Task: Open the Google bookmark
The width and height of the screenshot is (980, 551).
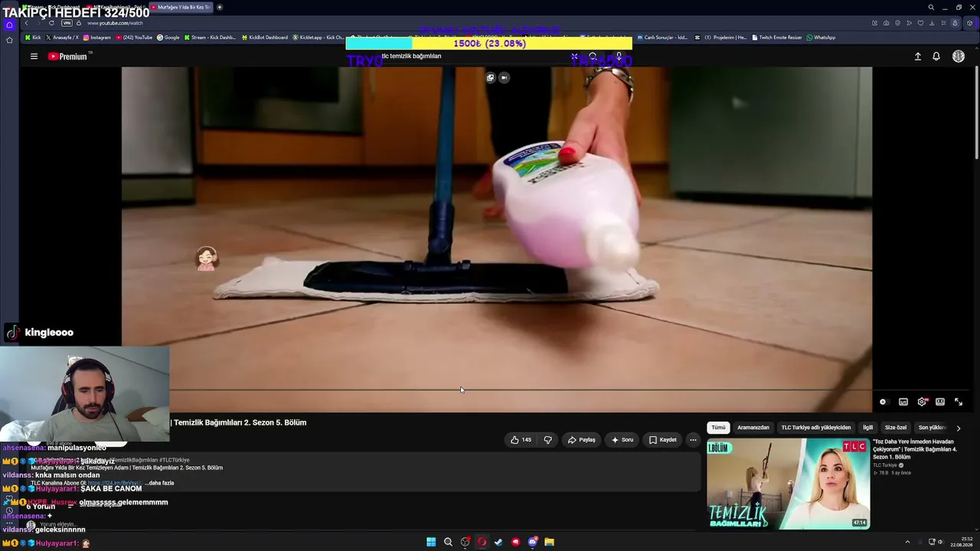Action: click(168, 37)
